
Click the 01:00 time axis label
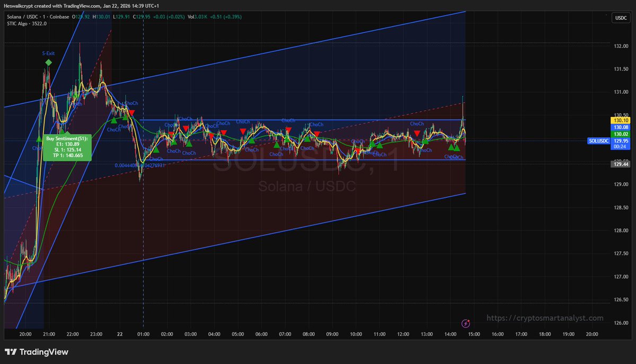click(x=143, y=334)
